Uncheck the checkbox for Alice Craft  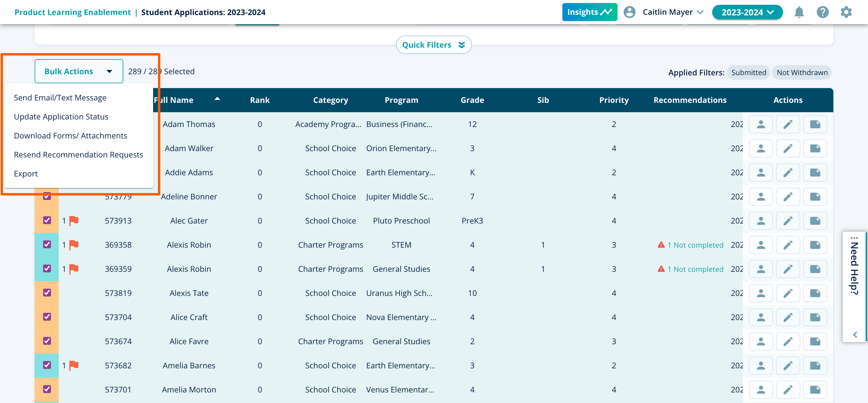(47, 317)
